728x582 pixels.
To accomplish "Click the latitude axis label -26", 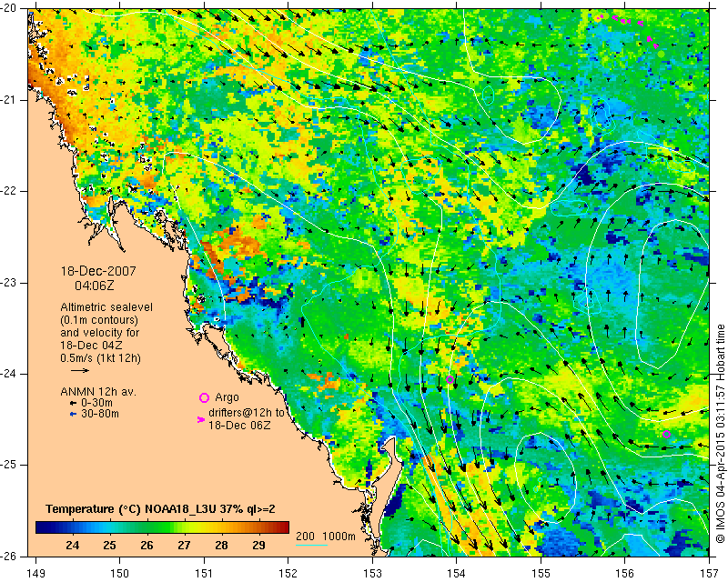I will coord(9,557).
